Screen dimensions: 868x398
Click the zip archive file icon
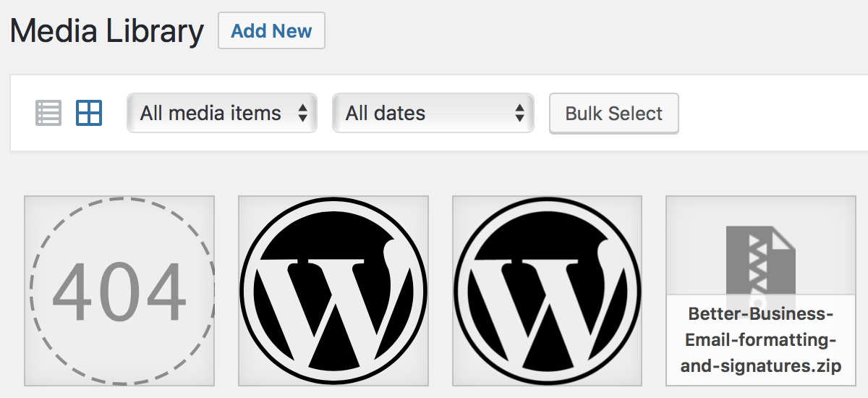(x=760, y=261)
